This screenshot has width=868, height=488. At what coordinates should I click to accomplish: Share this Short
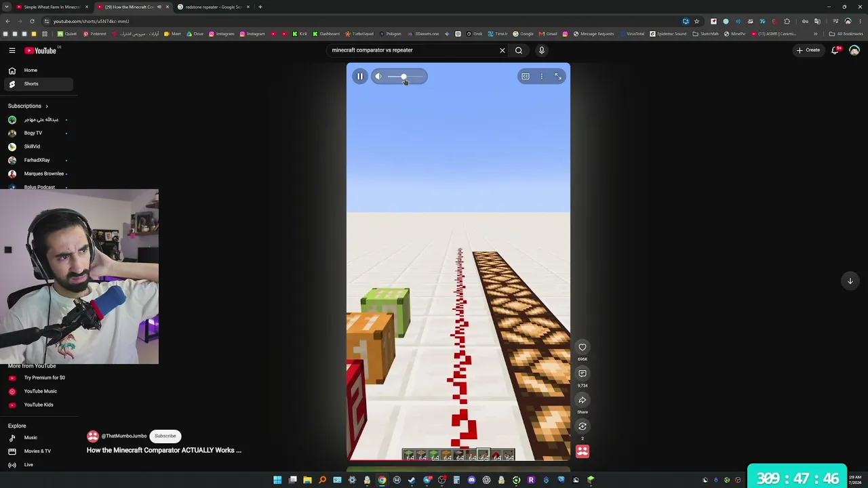(583, 400)
